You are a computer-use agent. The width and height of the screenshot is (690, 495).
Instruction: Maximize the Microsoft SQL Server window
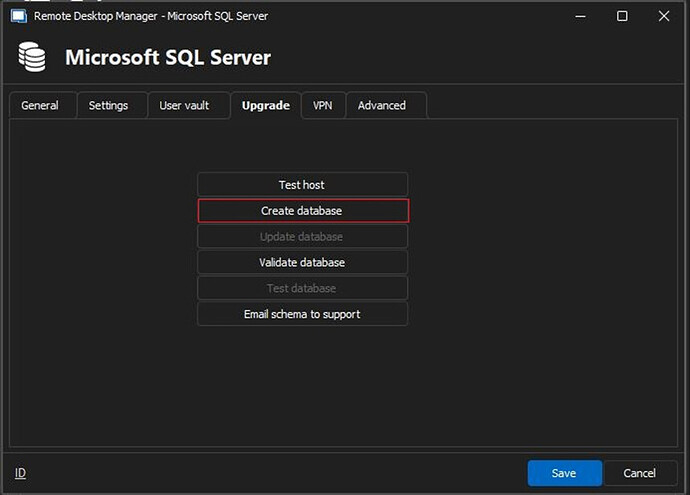point(622,16)
